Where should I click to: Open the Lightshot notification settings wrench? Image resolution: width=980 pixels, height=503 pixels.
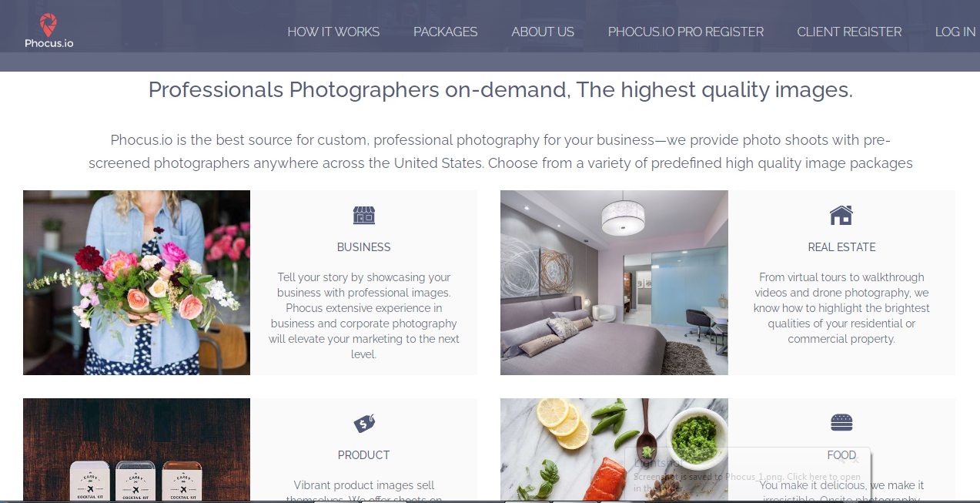click(841, 460)
